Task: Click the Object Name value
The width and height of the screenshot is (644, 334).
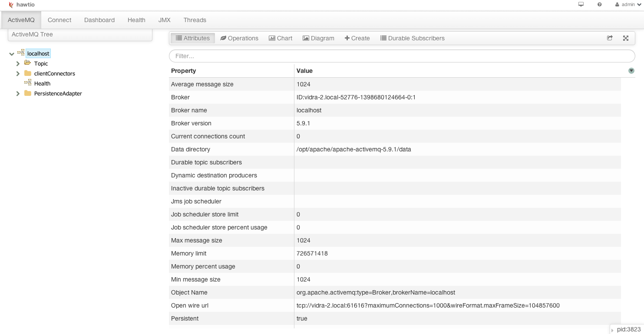Action: click(x=376, y=292)
